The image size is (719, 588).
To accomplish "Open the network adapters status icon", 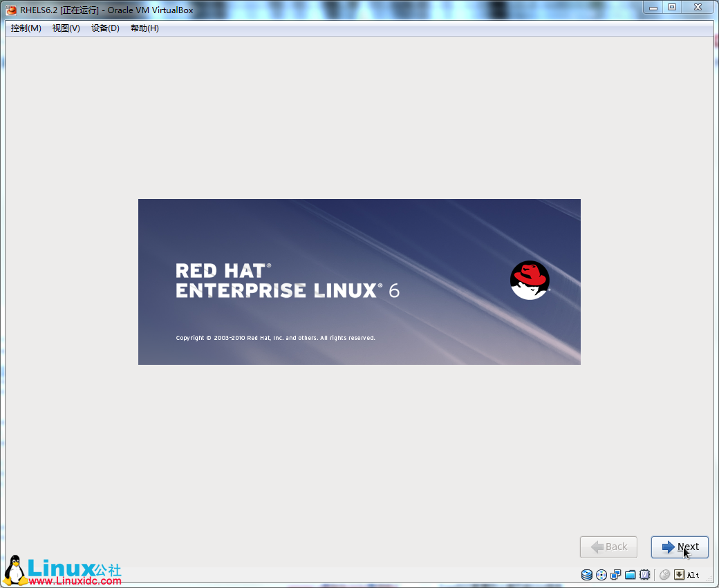I will (616, 575).
